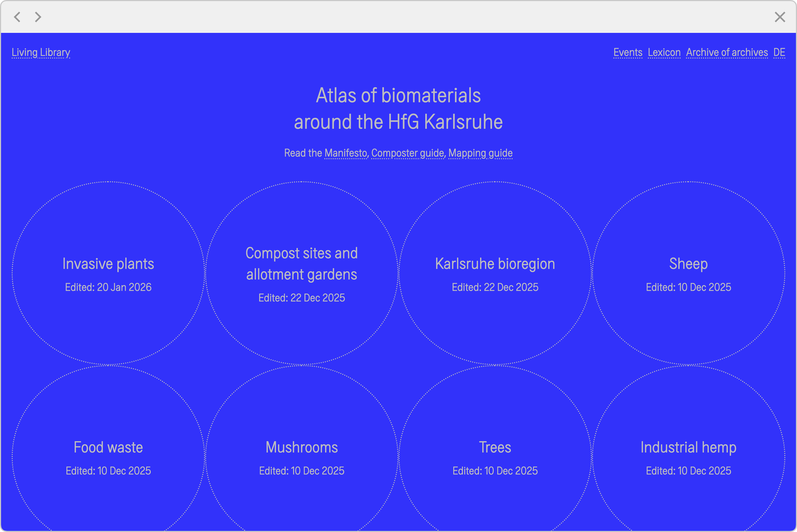Visit the Archive of archives page
Screen dimensions: 797x532
[727, 52]
